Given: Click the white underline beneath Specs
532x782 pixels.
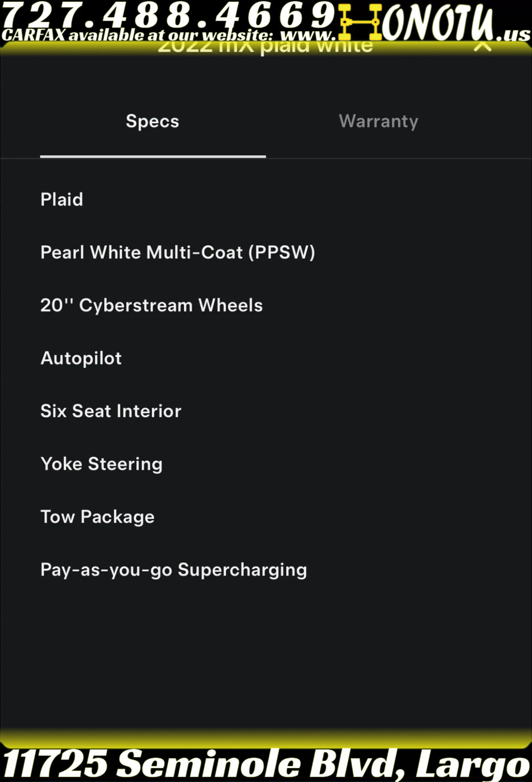Looking at the screenshot, I should tap(153, 156).
